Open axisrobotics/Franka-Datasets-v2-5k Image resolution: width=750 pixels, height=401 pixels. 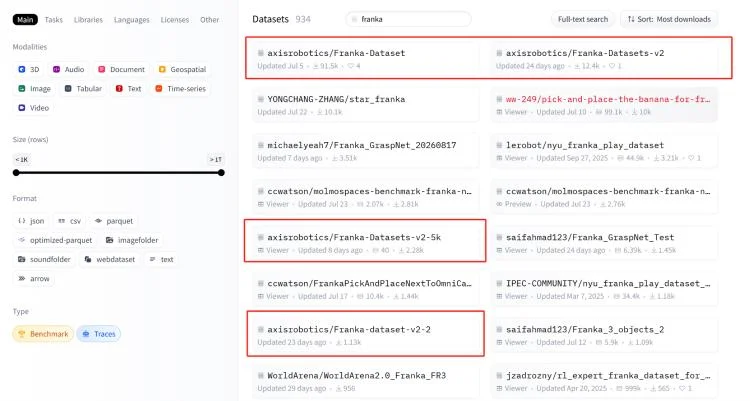click(x=365, y=243)
